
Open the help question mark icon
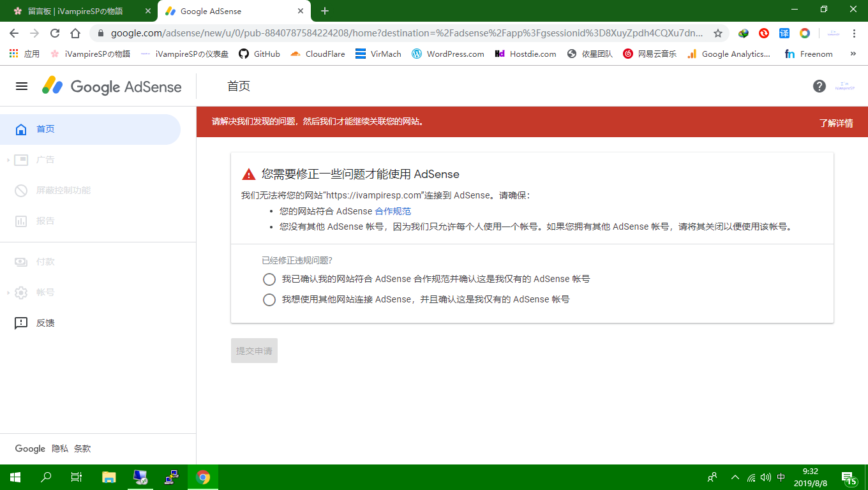click(819, 86)
